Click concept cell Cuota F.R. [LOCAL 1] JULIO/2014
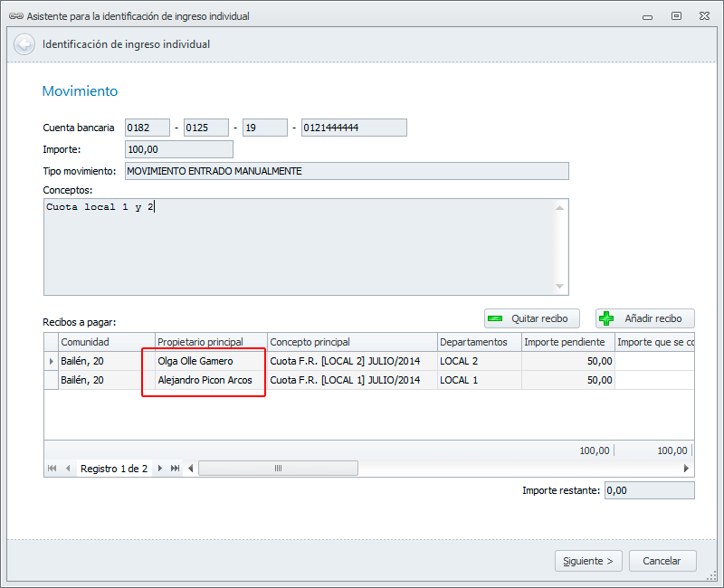 pos(352,380)
